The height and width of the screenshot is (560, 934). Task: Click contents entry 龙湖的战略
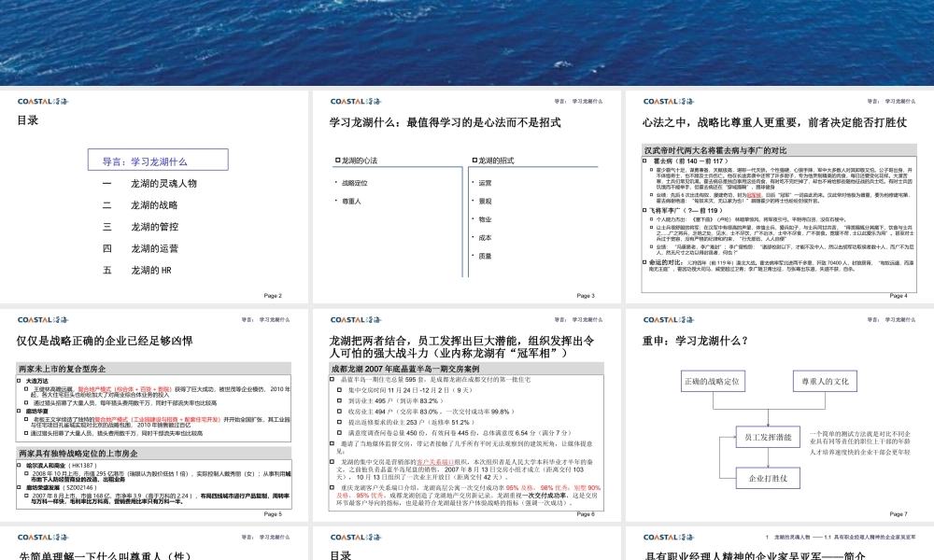[x=154, y=205]
